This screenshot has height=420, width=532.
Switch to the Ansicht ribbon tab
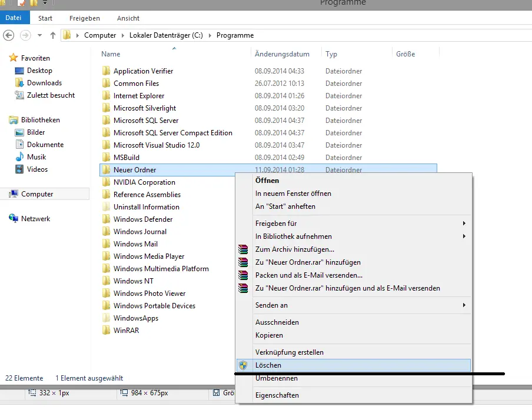pyautogui.click(x=128, y=18)
